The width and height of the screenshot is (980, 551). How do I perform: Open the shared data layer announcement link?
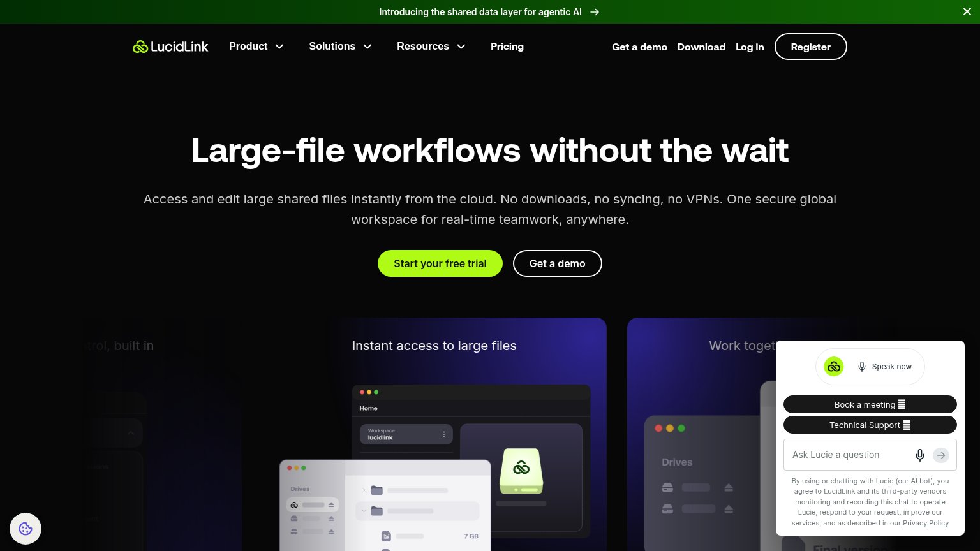click(489, 11)
